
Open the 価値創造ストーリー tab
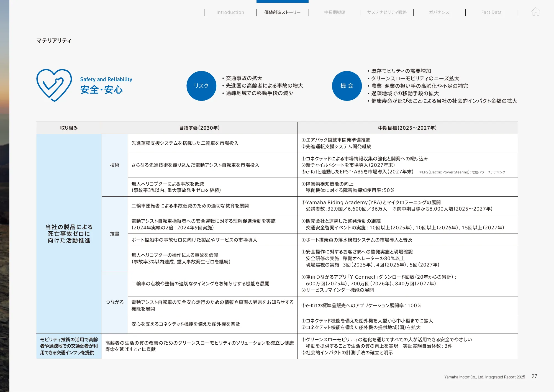pos(282,12)
